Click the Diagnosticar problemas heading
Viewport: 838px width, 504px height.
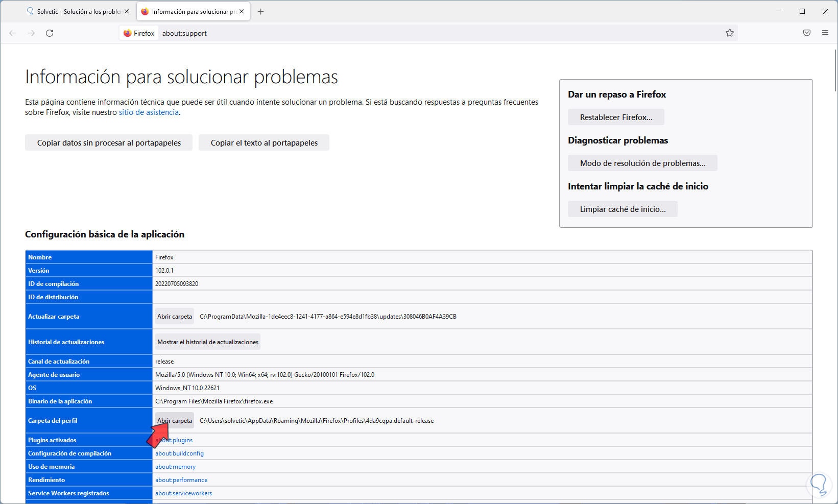(618, 140)
